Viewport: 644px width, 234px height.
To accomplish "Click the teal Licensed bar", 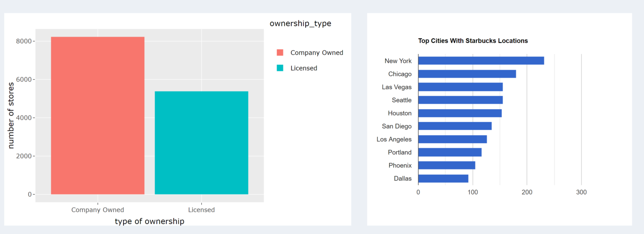I will click(201, 143).
